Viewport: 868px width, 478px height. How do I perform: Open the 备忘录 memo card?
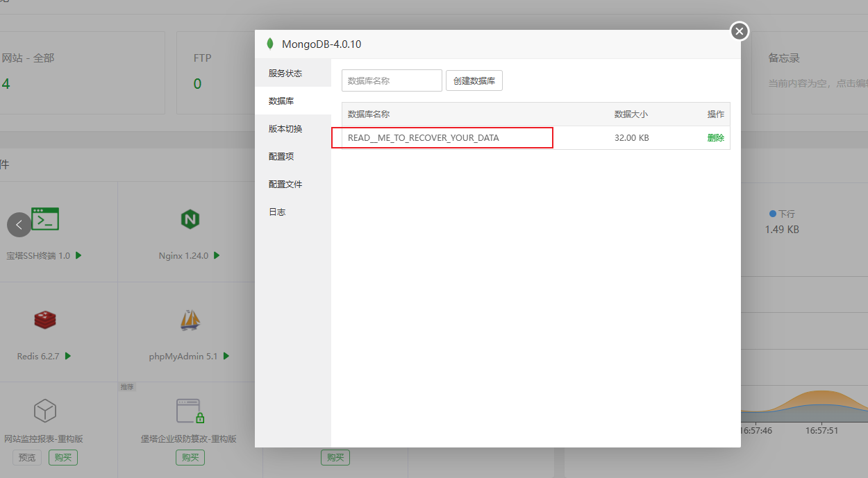click(x=810, y=72)
